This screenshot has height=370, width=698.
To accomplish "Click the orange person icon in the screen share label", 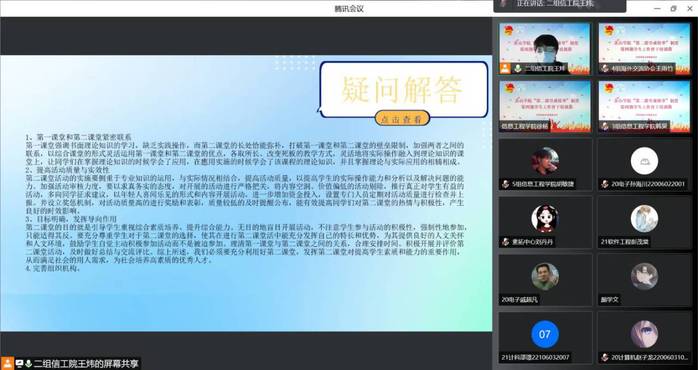I will click(7, 363).
